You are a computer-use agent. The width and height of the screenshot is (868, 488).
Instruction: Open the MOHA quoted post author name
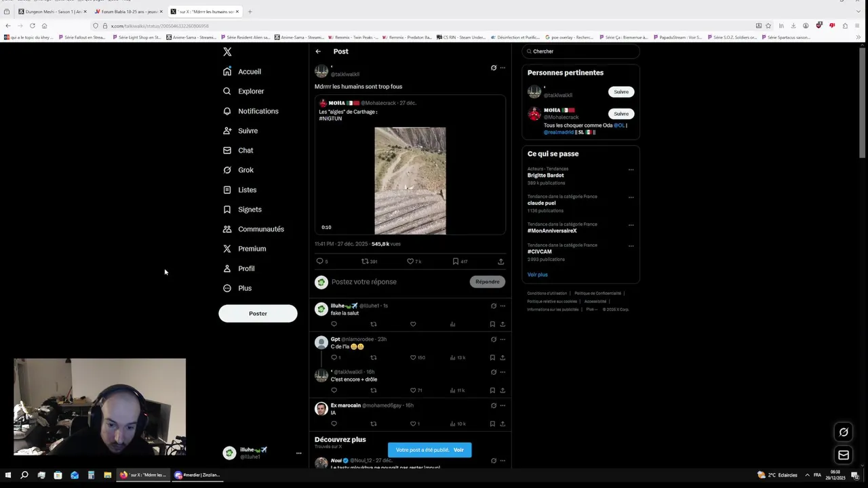point(337,103)
